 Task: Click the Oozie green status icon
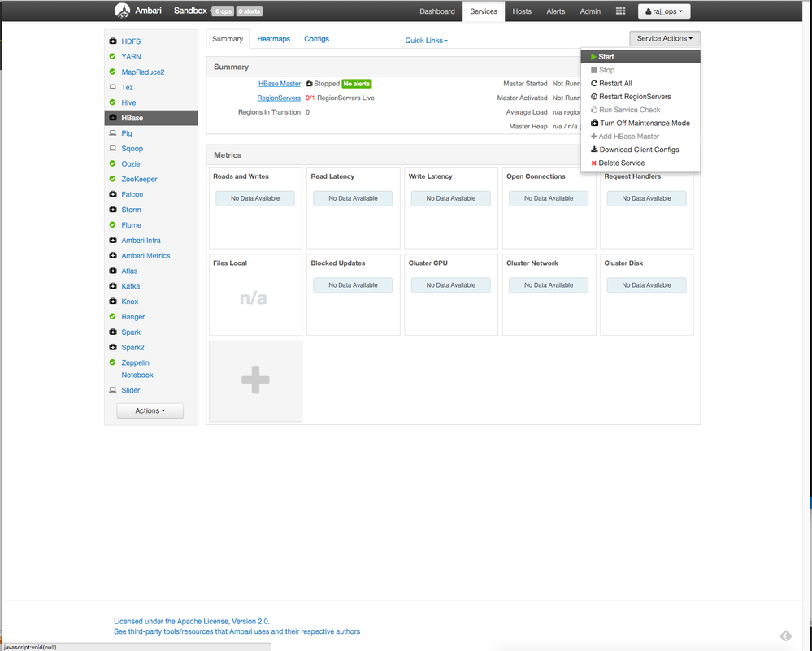(112, 163)
